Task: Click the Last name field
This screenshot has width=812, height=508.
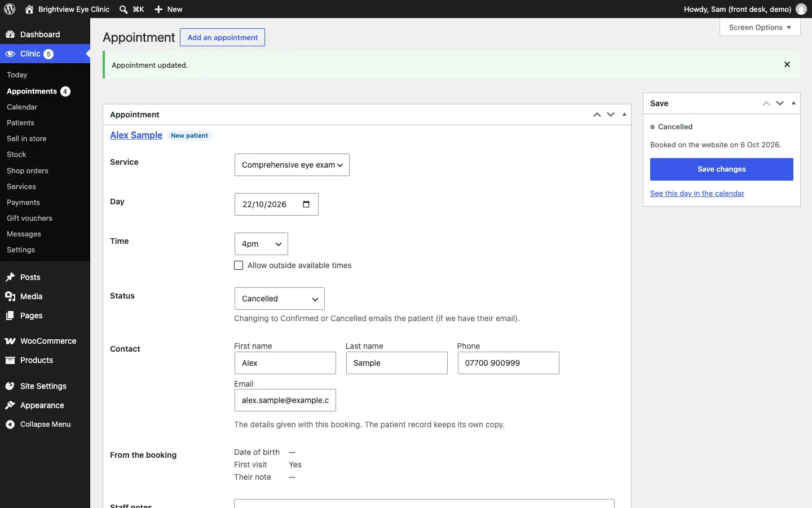Action: (x=397, y=363)
